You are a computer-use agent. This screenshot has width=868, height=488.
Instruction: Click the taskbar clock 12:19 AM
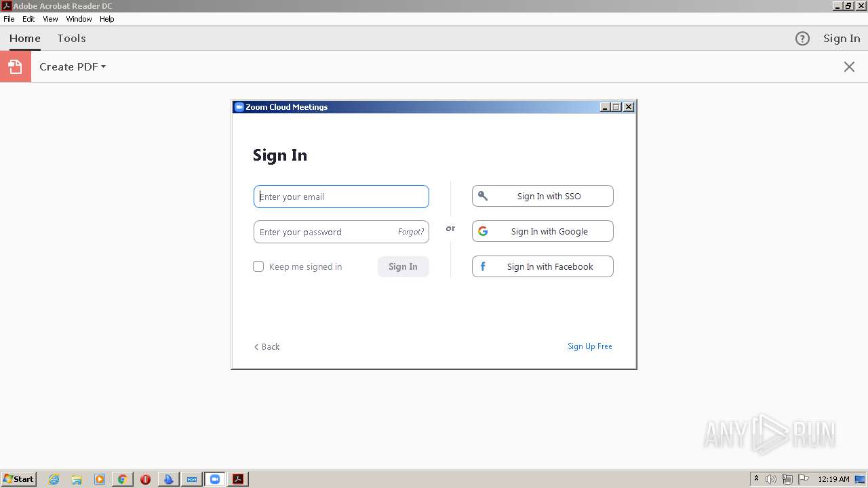pos(833,479)
